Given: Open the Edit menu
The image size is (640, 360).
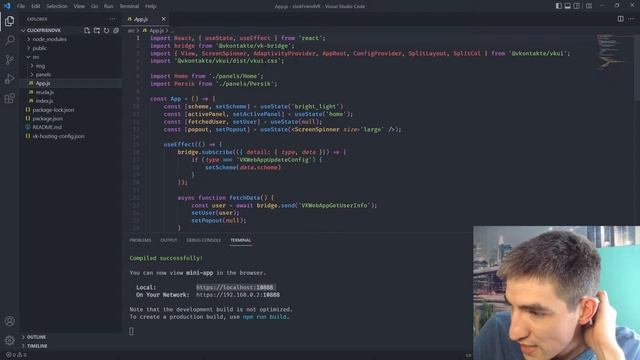Looking at the screenshot, I should point(36,6).
